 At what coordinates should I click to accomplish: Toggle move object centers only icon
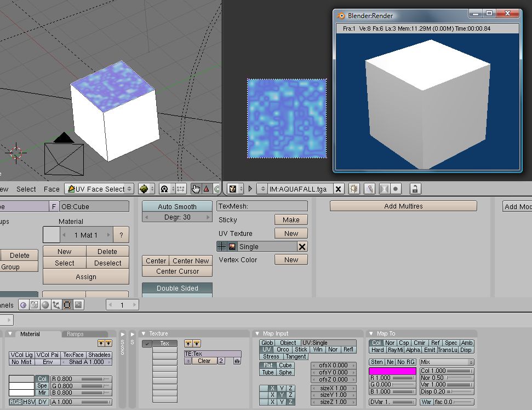click(x=181, y=189)
